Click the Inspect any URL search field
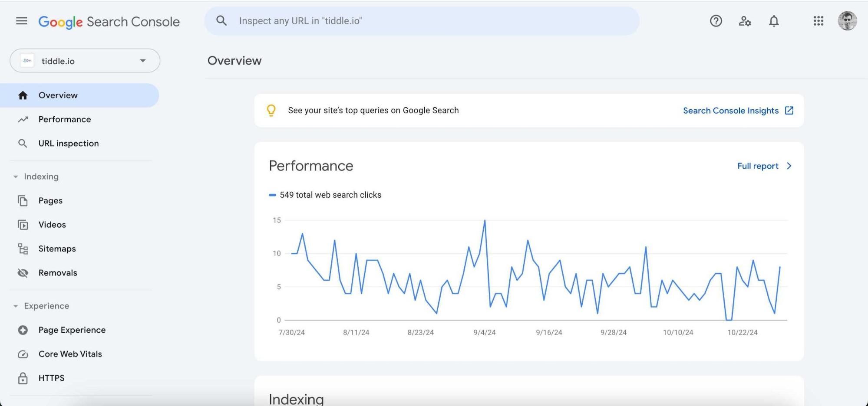Image resolution: width=868 pixels, height=406 pixels. coord(422,21)
